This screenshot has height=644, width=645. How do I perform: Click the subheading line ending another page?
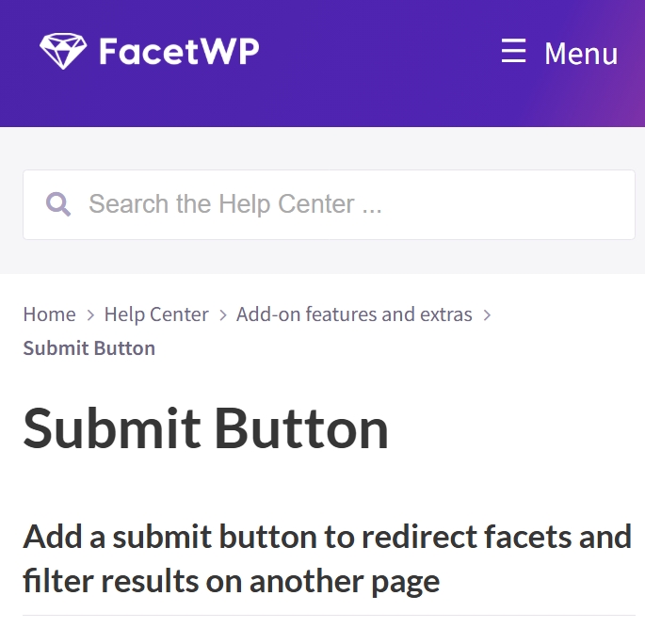point(232,582)
